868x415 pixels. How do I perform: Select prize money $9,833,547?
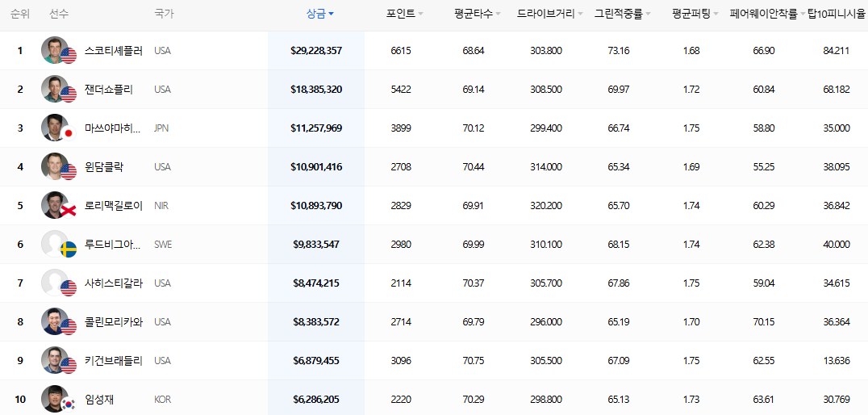316,245
